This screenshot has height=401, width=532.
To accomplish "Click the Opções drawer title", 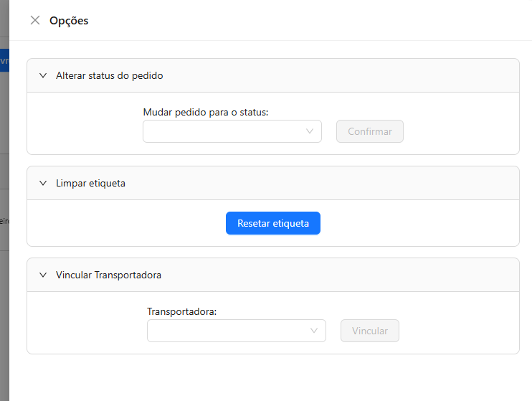I will (x=69, y=21).
